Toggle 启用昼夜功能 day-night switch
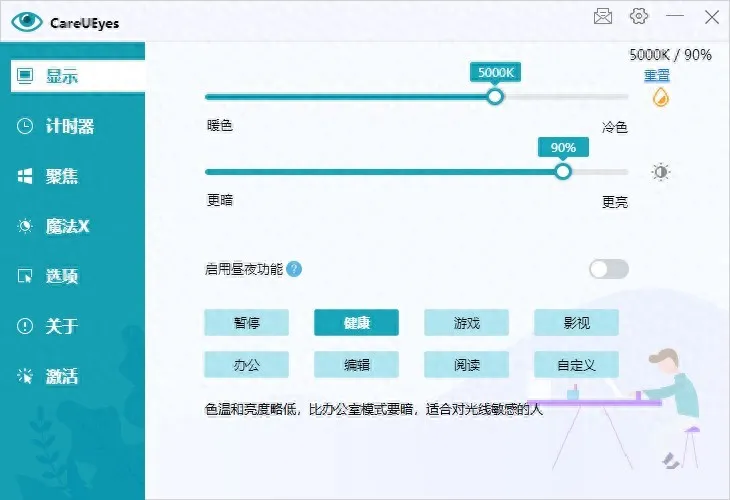The height and width of the screenshot is (500, 730). point(608,269)
